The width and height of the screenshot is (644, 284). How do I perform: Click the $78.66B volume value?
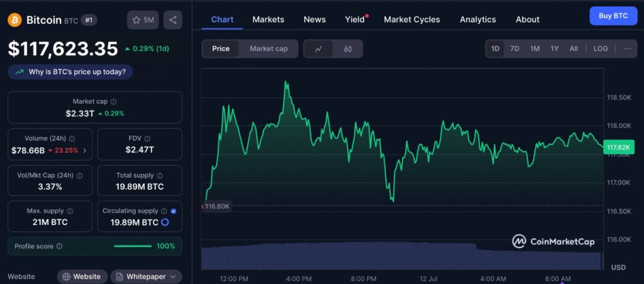click(x=28, y=150)
